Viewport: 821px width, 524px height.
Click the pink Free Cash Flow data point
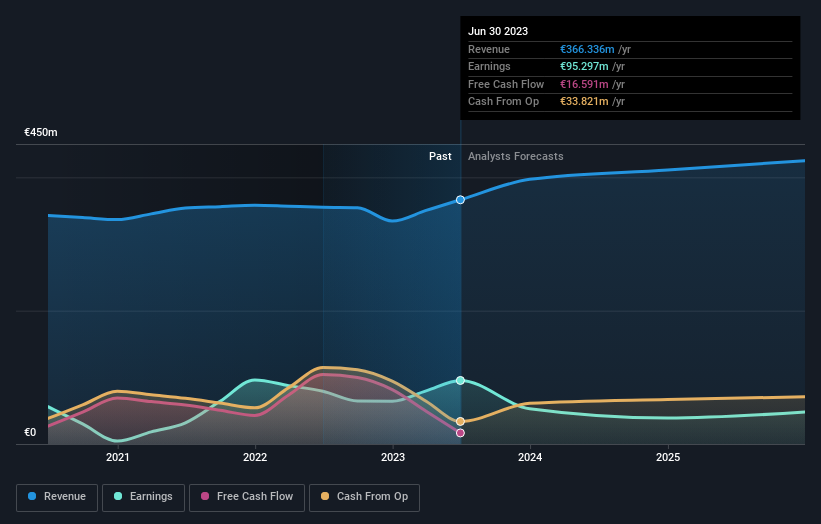tap(460, 433)
